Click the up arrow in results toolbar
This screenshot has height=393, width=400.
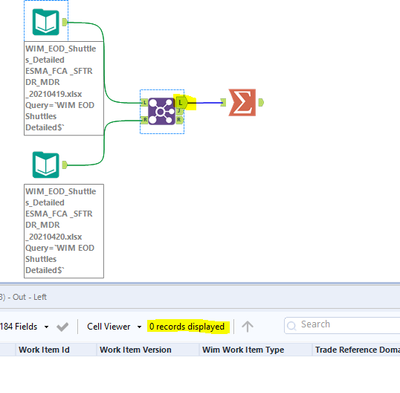tap(247, 327)
